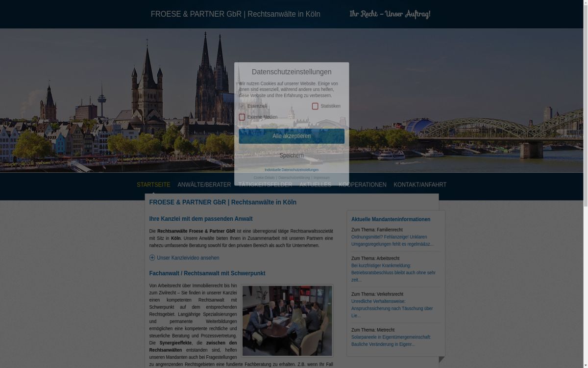Open the Impressum link
This screenshot has width=588, height=368.
321,178
